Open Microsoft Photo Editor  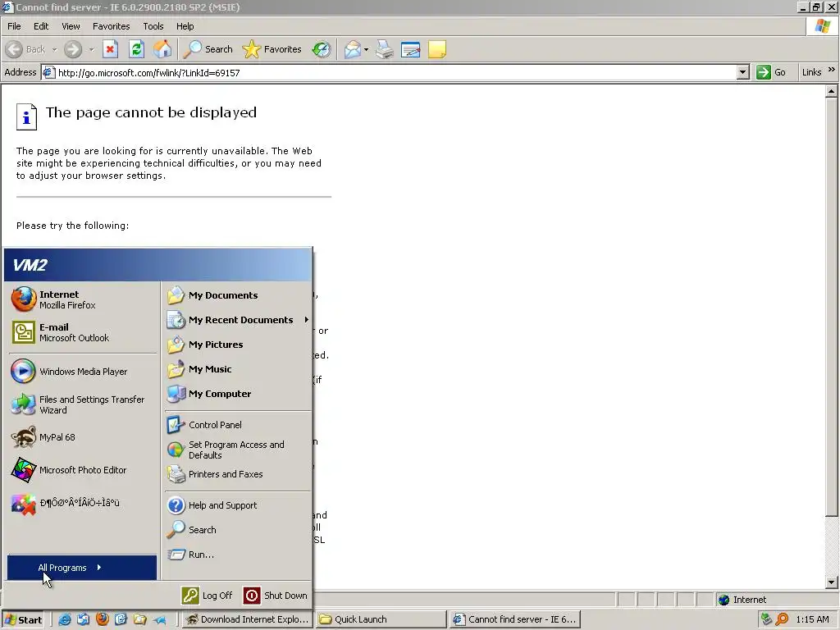(82, 470)
